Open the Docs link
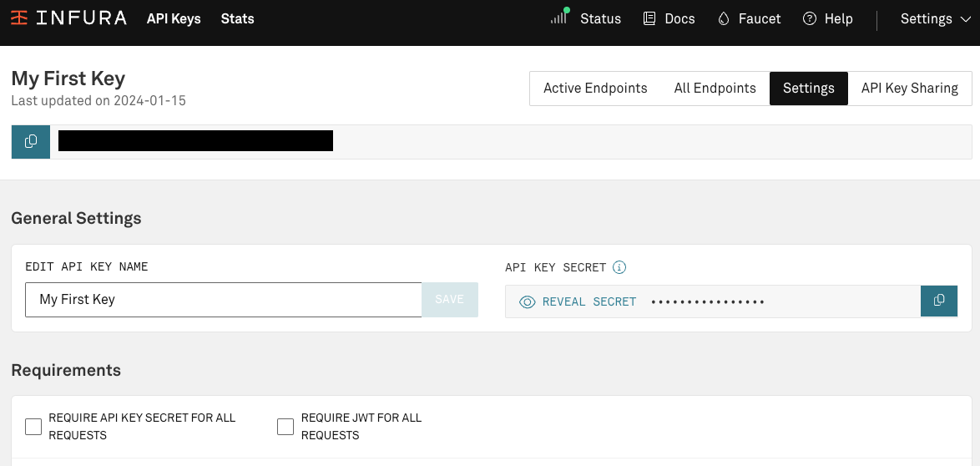The image size is (980, 466). (x=680, y=18)
